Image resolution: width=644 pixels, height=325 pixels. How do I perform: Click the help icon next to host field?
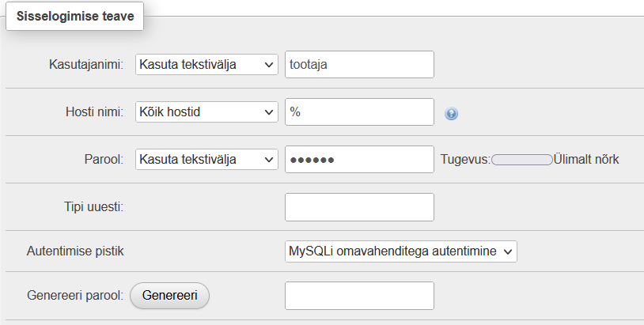click(451, 113)
